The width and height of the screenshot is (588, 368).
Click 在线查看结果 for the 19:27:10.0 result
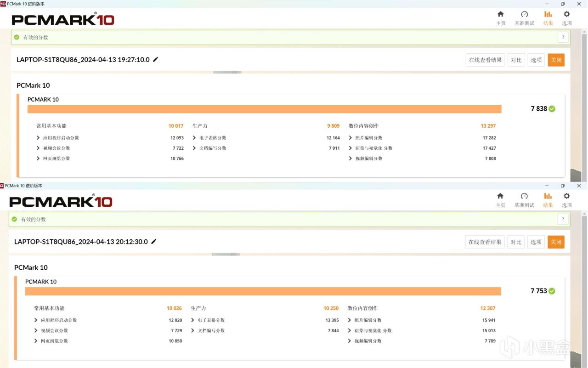pos(485,60)
